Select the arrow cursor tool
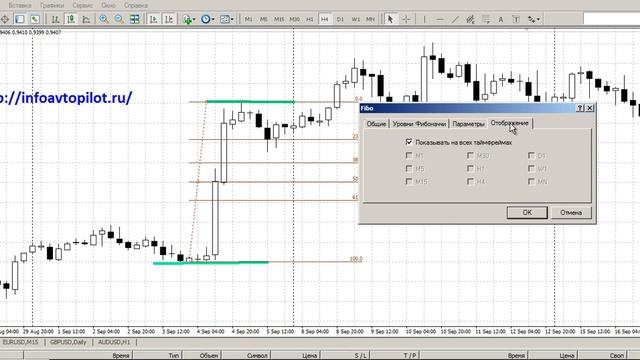 (x=390, y=19)
